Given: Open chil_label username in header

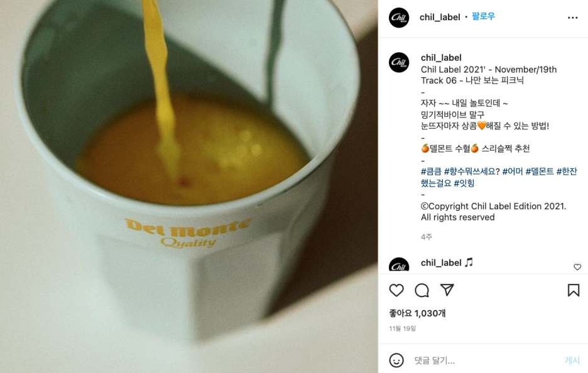Looking at the screenshot, I should pos(440,17).
